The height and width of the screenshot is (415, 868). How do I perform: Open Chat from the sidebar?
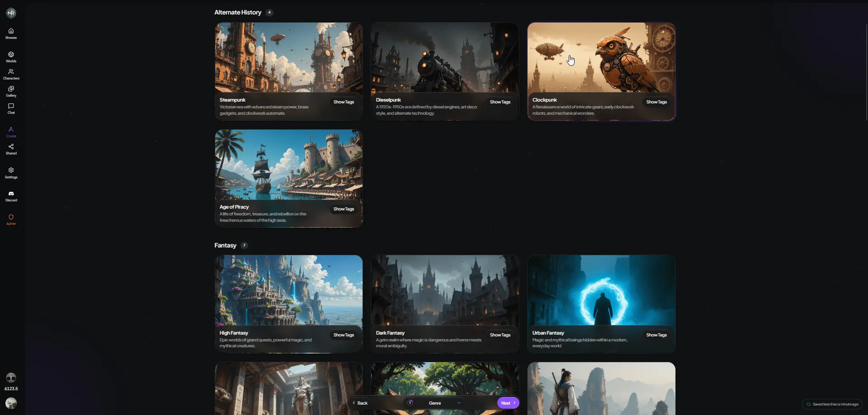tap(11, 108)
